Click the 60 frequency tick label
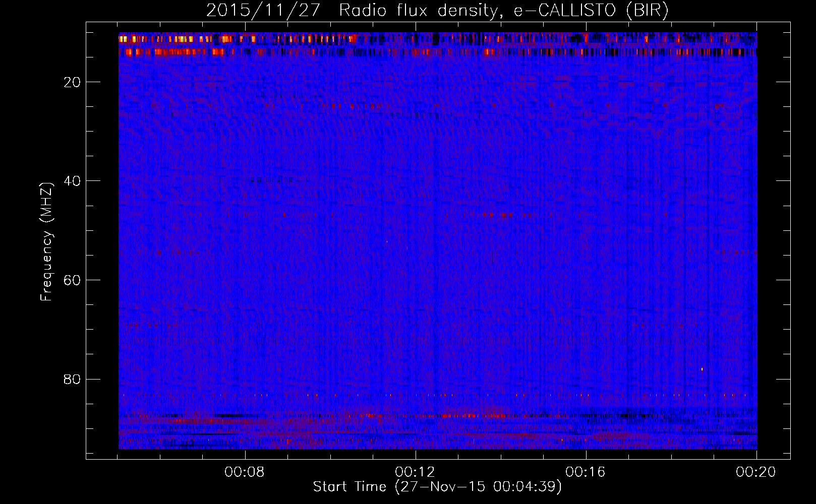 [72, 280]
